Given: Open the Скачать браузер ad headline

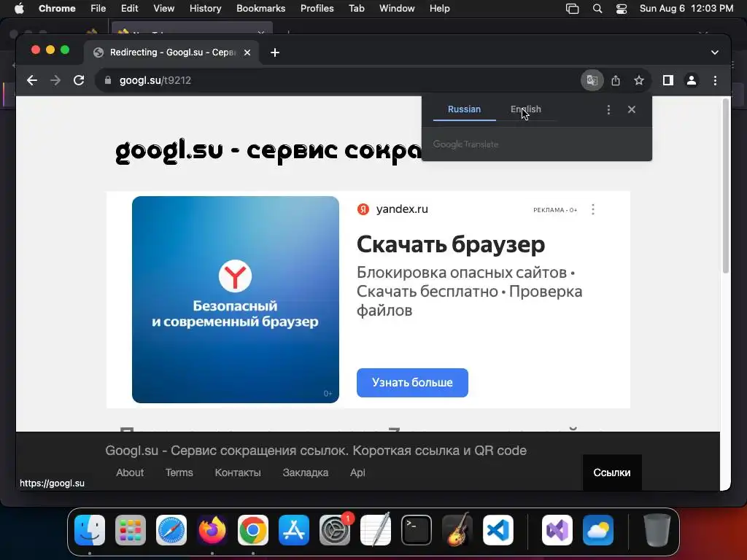Looking at the screenshot, I should pos(451,244).
